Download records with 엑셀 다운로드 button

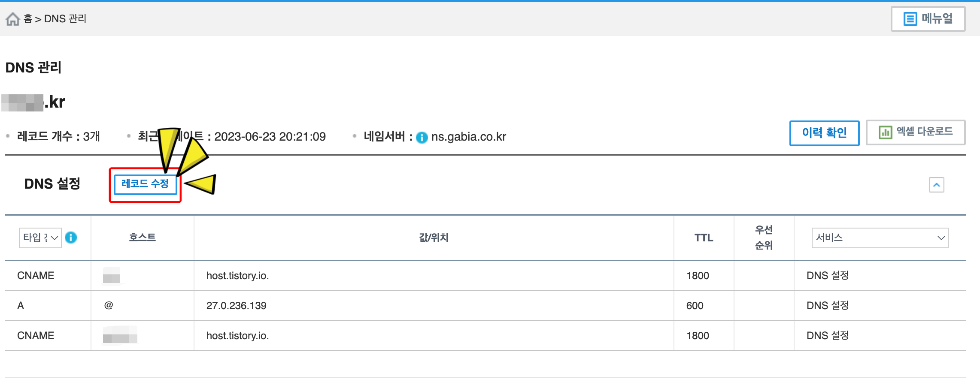[x=916, y=132]
